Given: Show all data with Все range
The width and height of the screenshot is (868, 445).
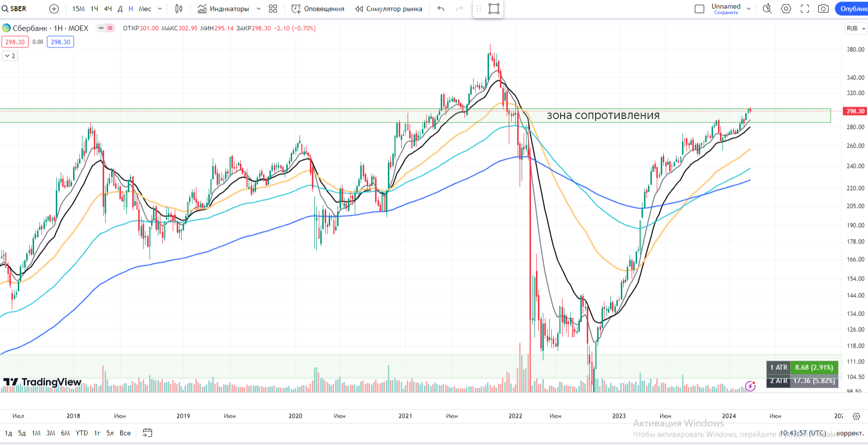Looking at the screenshot, I should pyautogui.click(x=125, y=433).
